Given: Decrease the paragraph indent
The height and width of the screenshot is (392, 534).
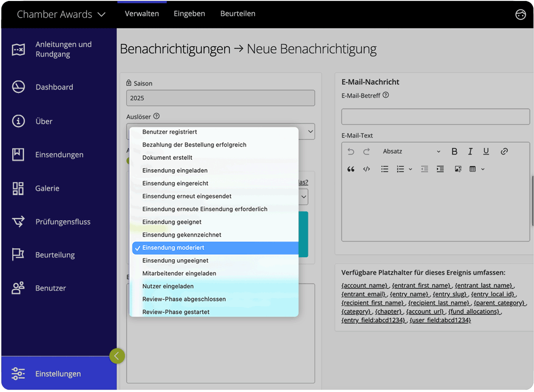Looking at the screenshot, I should click(x=424, y=169).
